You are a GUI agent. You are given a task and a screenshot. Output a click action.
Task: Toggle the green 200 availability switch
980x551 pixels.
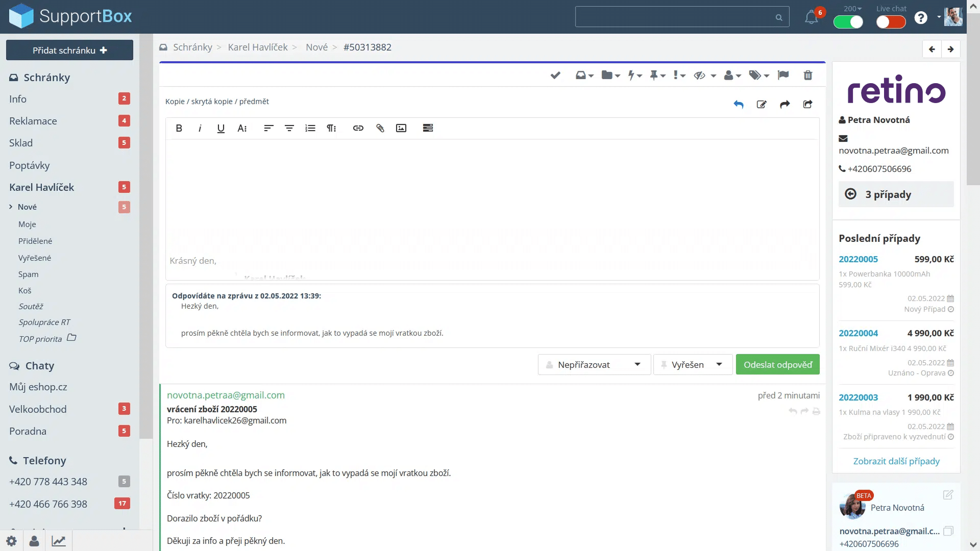[848, 22]
